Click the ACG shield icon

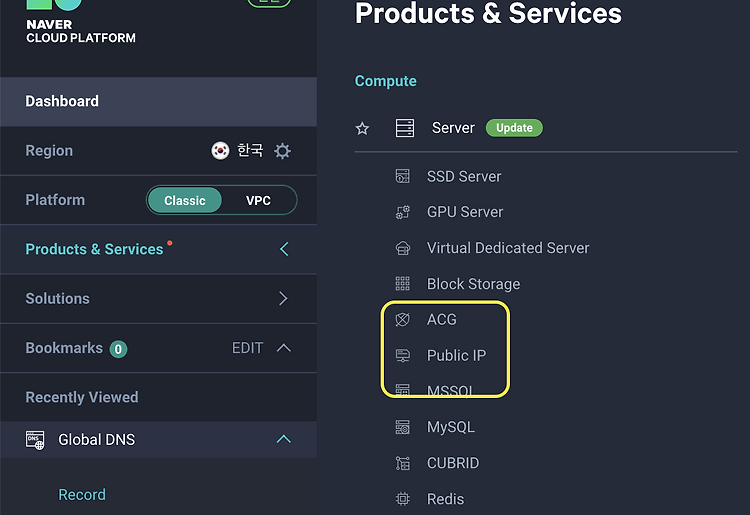pyautogui.click(x=402, y=319)
